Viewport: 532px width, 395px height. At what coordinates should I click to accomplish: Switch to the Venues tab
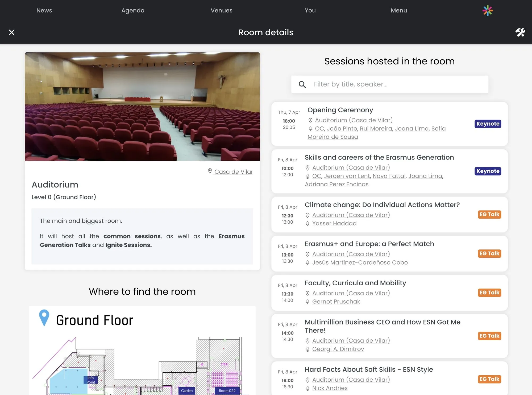(x=221, y=11)
